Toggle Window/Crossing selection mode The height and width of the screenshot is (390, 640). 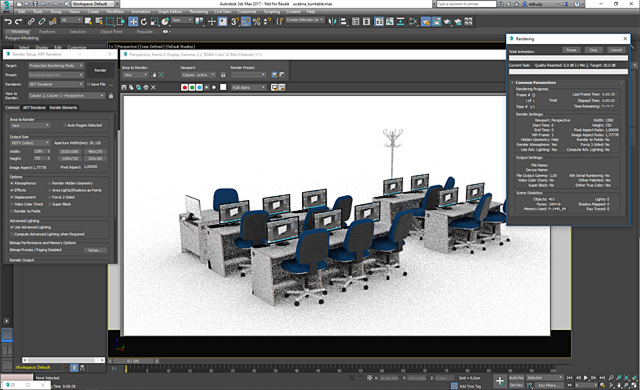click(121, 21)
